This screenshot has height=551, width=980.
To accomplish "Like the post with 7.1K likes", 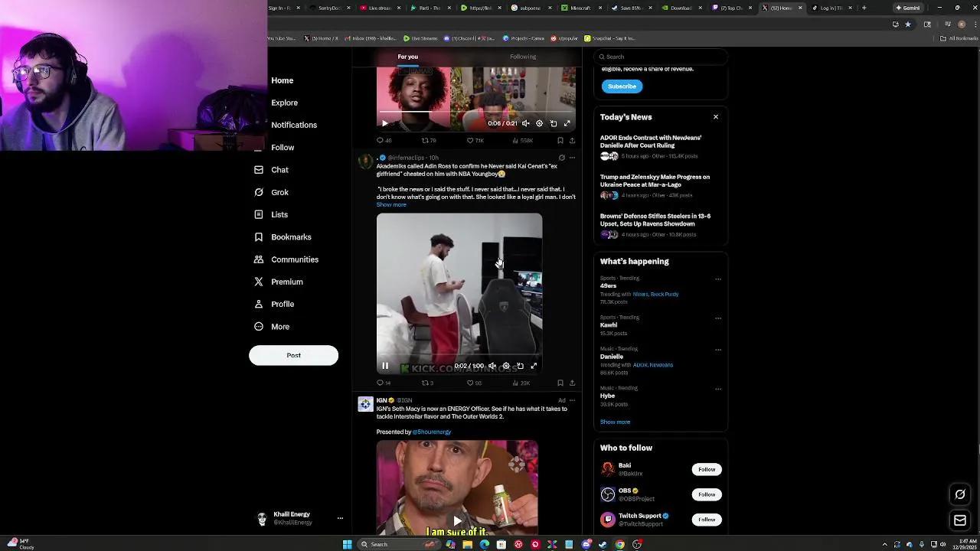I will pyautogui.click(x=475, y=141).
